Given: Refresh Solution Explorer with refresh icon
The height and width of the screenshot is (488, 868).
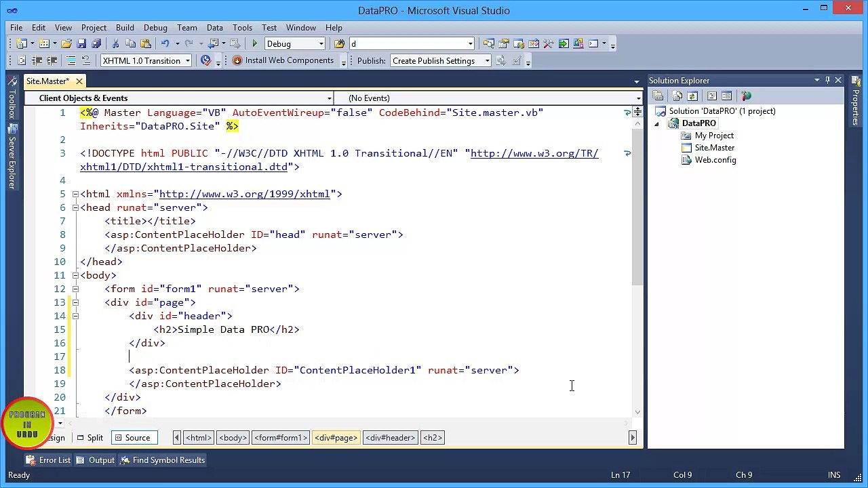Looking at the screenshot, I should pyautogui.click(x=692, y=96).
